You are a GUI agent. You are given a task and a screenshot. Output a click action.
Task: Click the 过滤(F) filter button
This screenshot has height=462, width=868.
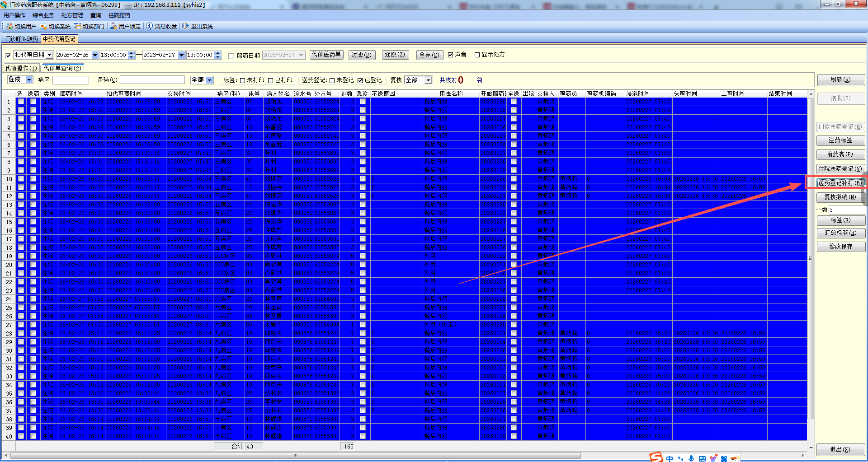point(361,55)
